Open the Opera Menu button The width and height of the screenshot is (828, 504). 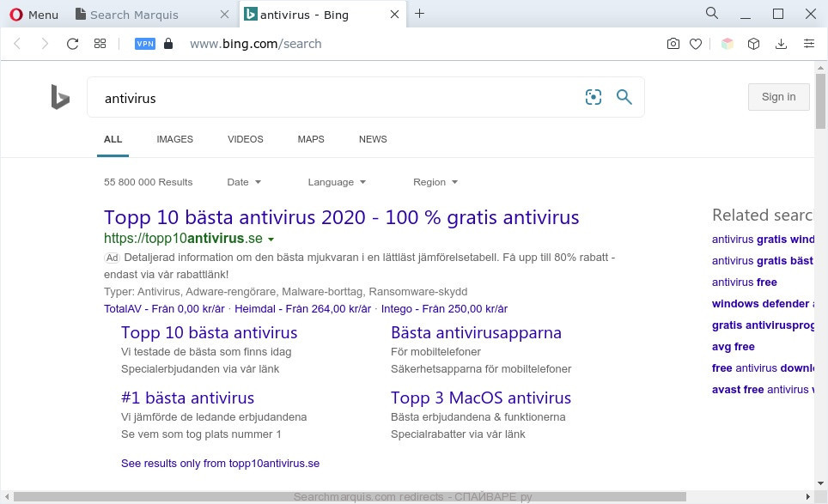[x=33, y=15]
